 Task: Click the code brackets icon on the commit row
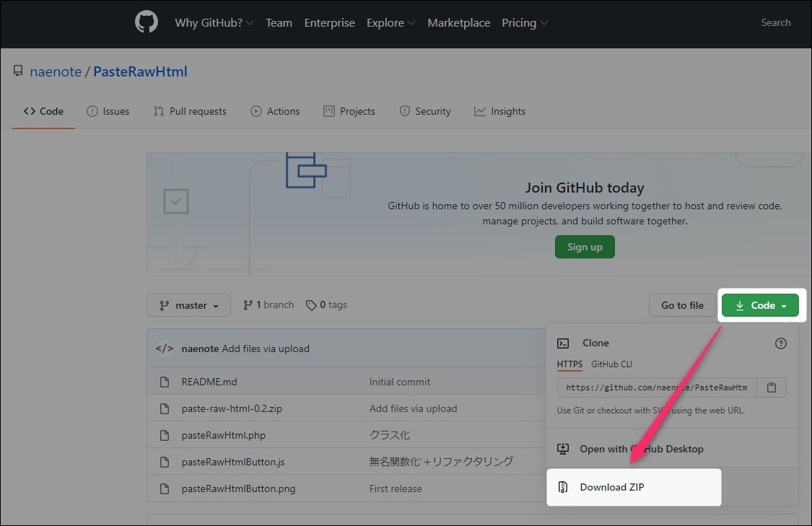(164, 348)
